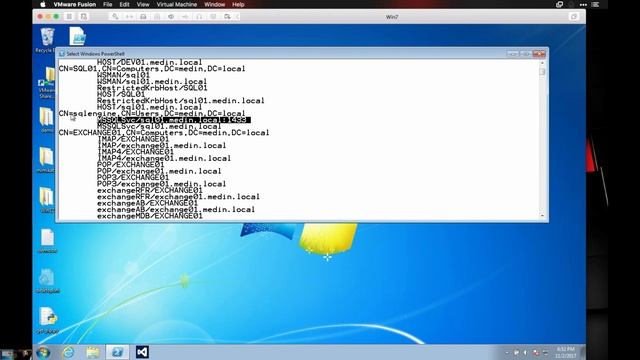The height and width of the screenshot is (360, 640).
Task: Open the File menu
Action: 107,4
